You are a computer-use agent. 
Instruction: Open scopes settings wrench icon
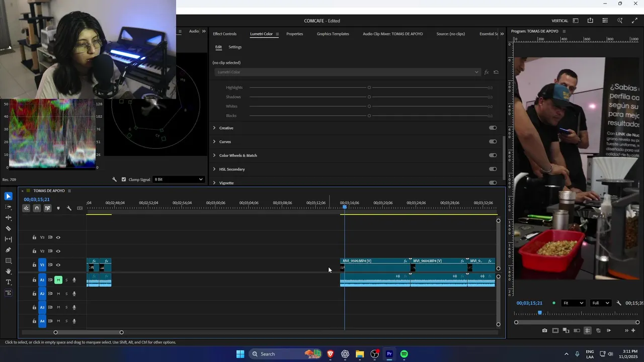pyautogui.click(x=114, y=179)
